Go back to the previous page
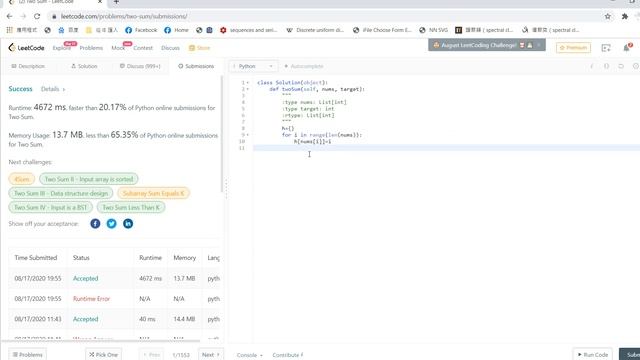 pyautogui.click(x=9, y=16)
